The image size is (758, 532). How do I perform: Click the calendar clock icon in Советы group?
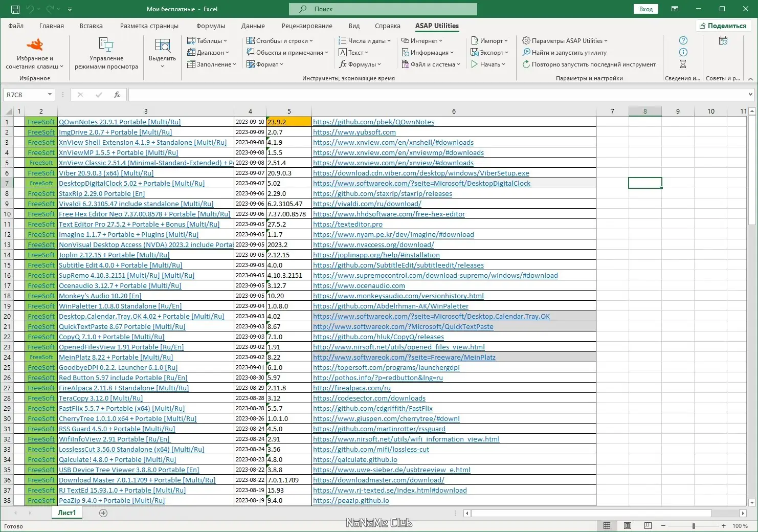pos(723,40)
